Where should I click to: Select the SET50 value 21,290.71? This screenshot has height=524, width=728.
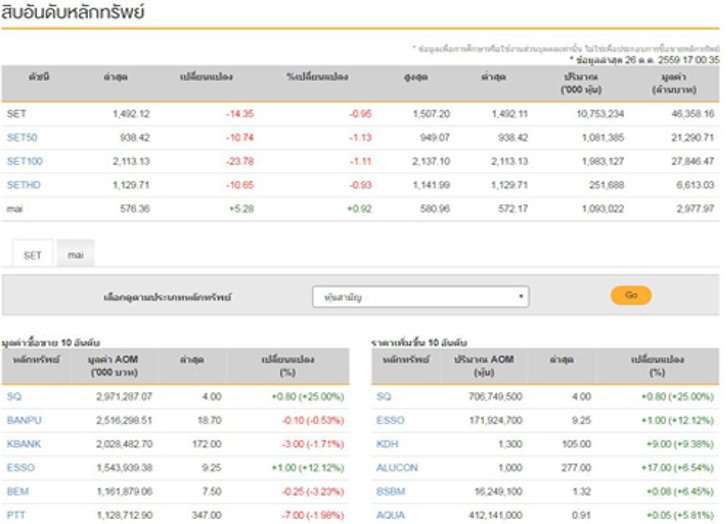pos(693,137)
